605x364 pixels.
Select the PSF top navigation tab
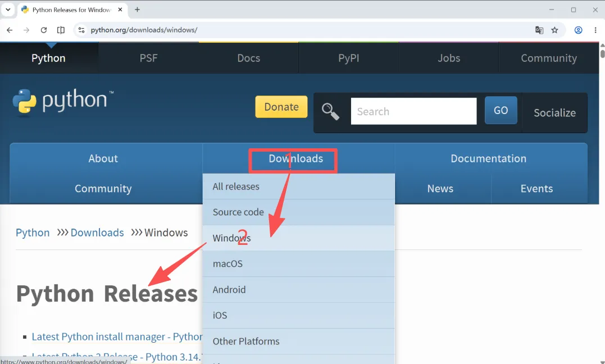[x=148, y=58]
